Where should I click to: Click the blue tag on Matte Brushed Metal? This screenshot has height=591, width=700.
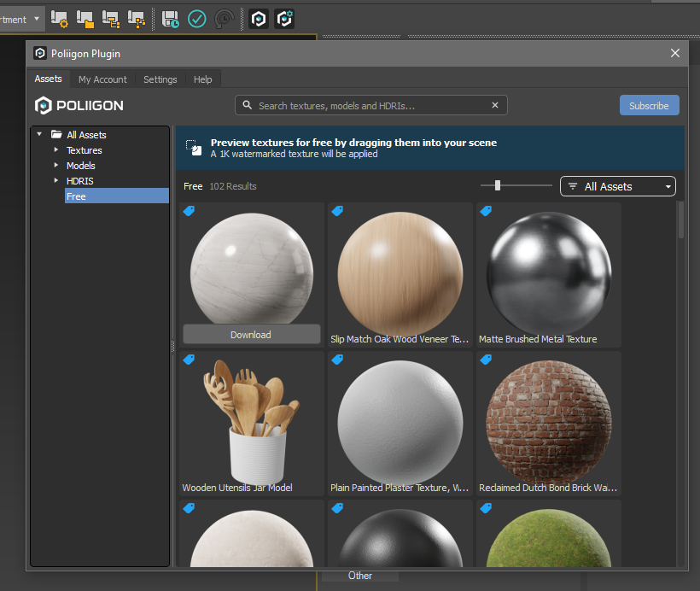click(x=486, y=211)
